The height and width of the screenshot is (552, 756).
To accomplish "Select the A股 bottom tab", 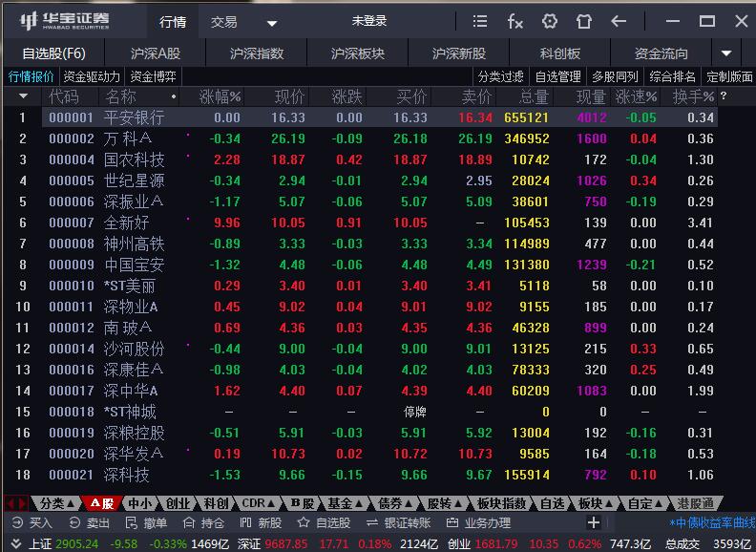I will click(102, 503).
